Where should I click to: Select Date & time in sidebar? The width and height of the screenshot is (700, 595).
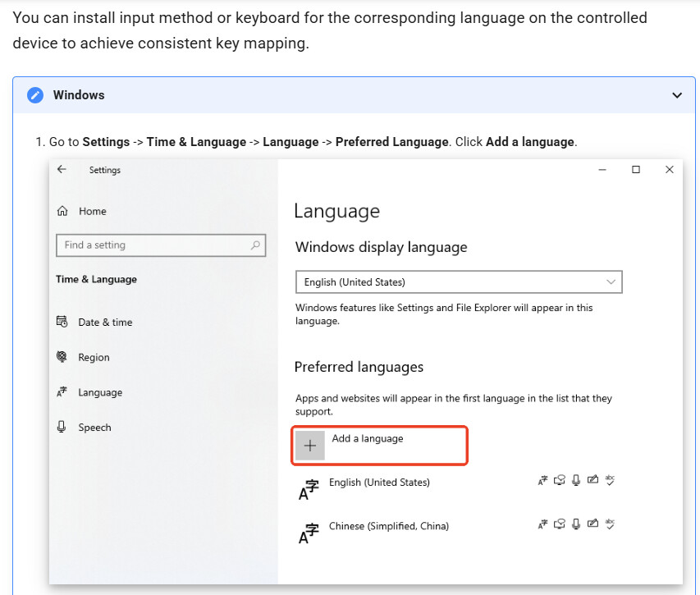105,322
